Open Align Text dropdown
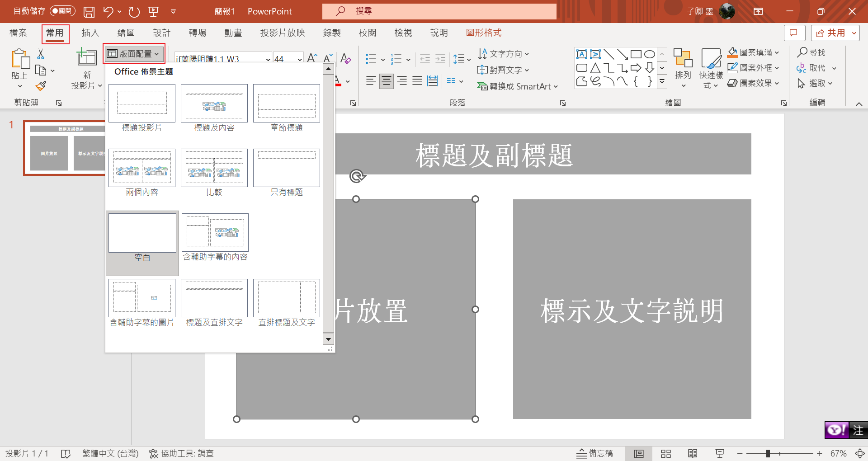Image resolution: width=868 pixels, height=461 pixels. coord(503,70)
